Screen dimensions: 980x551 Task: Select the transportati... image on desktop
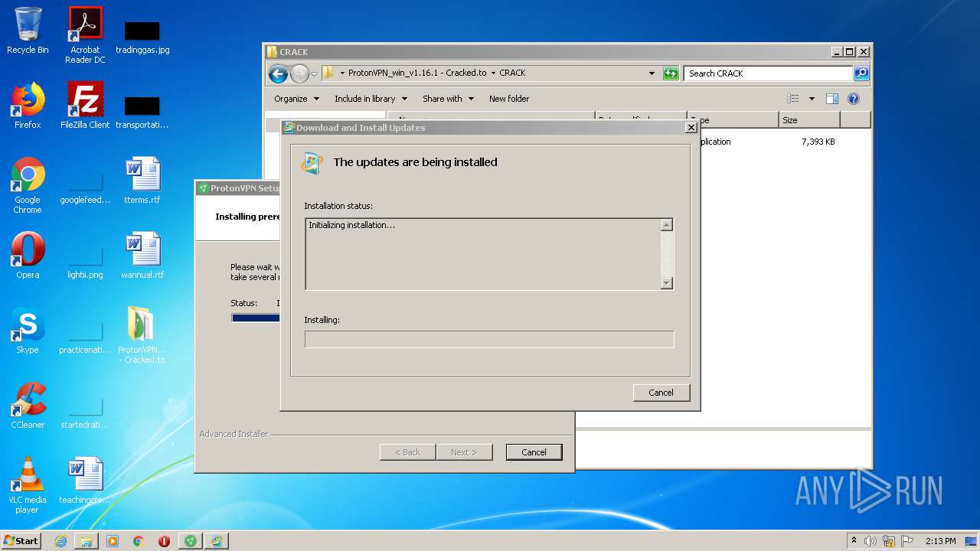click(x=142, y=111)
